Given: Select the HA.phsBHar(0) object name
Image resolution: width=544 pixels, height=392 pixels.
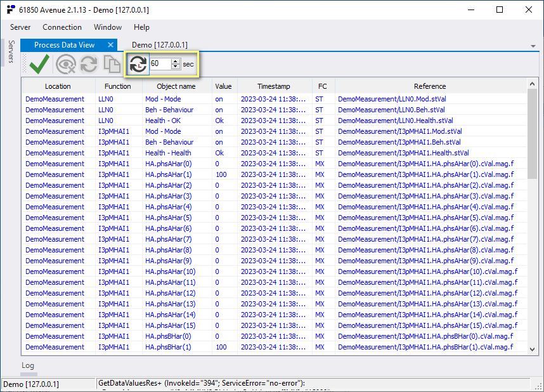Looking at the screenshot, I should click(168, 336).
